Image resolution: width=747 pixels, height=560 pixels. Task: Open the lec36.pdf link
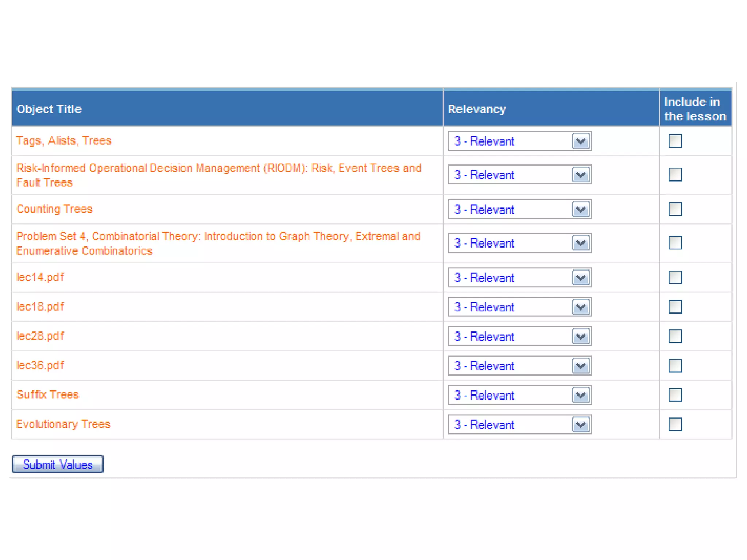point(40,365)
